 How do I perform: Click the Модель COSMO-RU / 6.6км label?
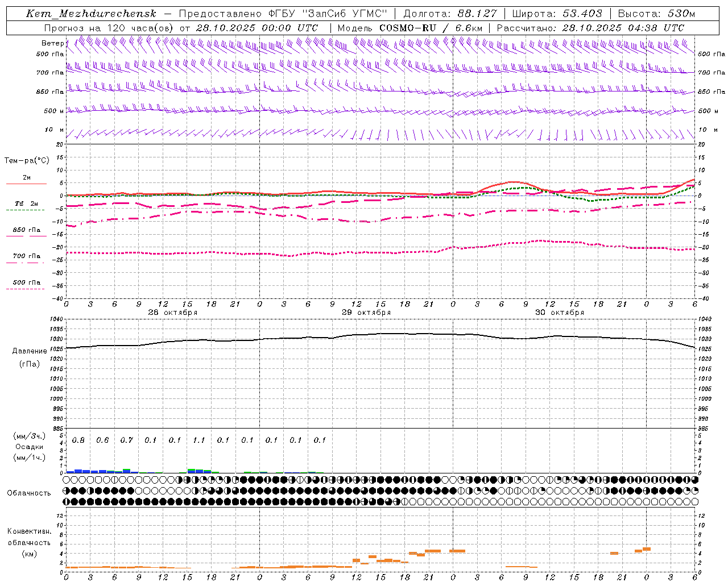(409, 28)
